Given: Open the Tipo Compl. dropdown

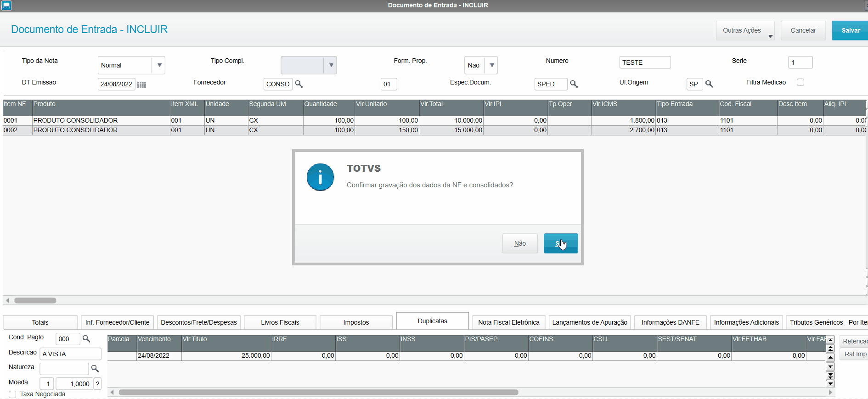Looking at the screenshot, I should [331, 65].
